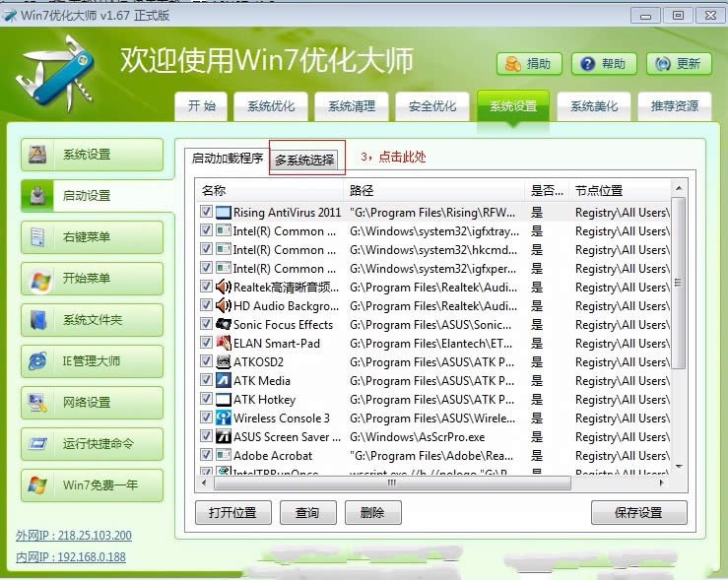Open 开始菜单 via its Windows logo icon
This screenshot has width=728, height=580.
click(38, 279)
